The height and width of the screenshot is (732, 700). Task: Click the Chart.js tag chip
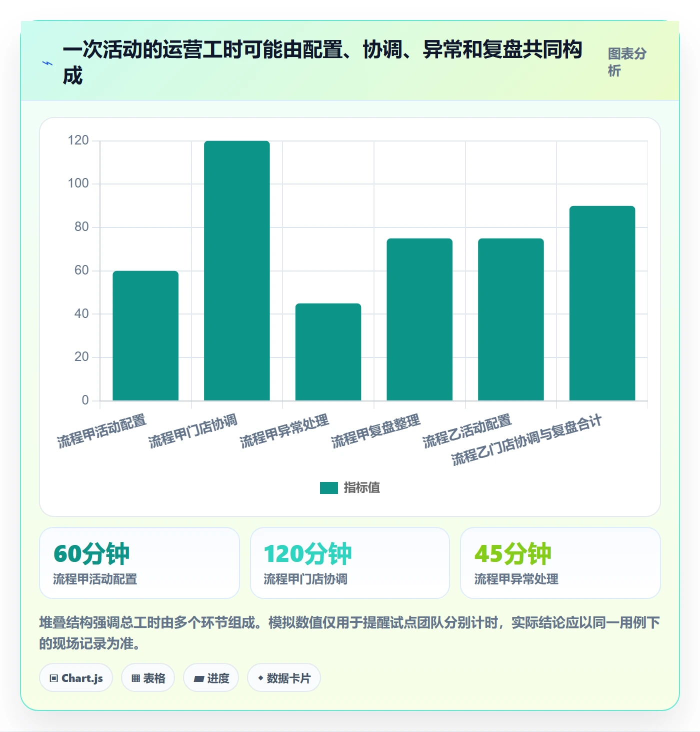click(x=76, y=678)
